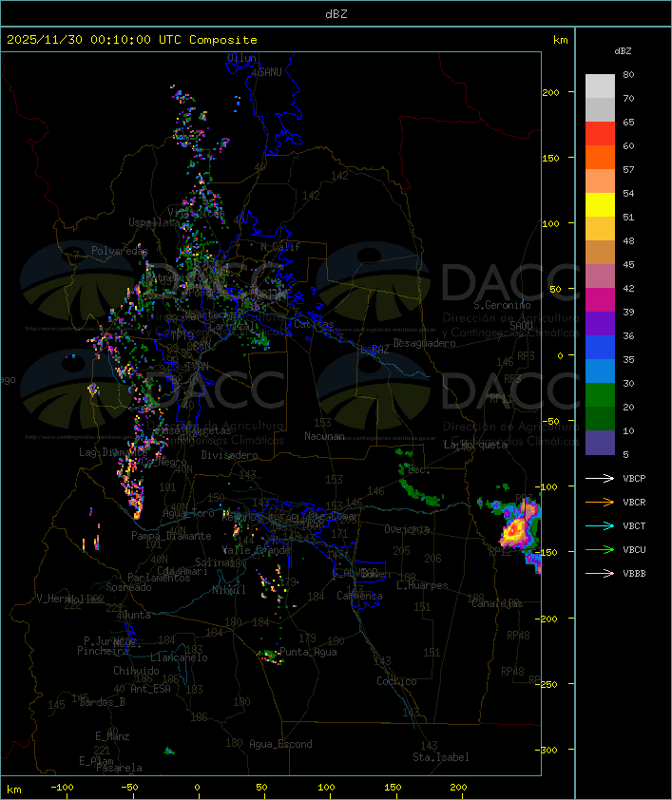Click the VBCT legend label

tap(634, 525)
